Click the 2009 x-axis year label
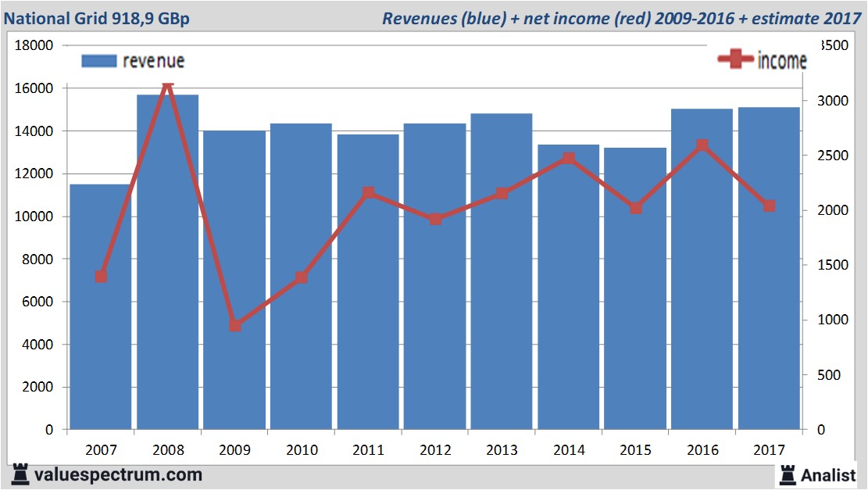The image size is (868, 490). click(234, 449)
